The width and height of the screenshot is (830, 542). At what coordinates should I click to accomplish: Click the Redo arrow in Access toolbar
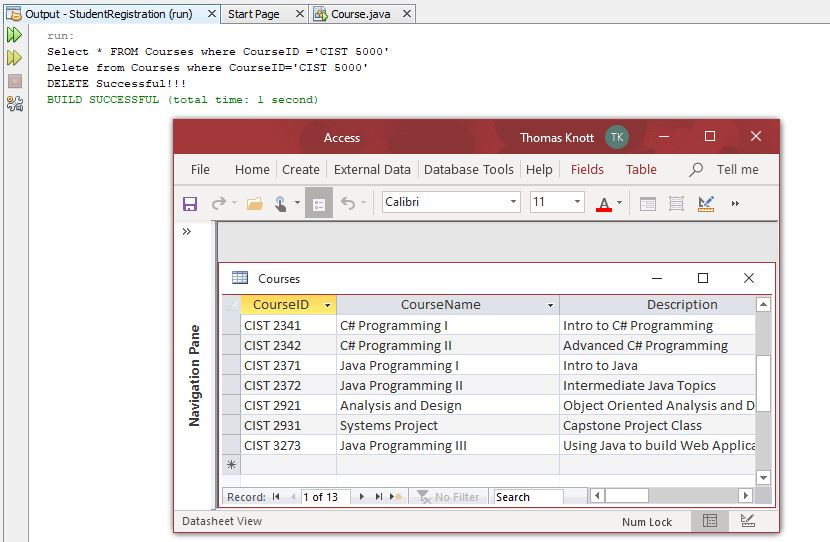pos(218,203)
